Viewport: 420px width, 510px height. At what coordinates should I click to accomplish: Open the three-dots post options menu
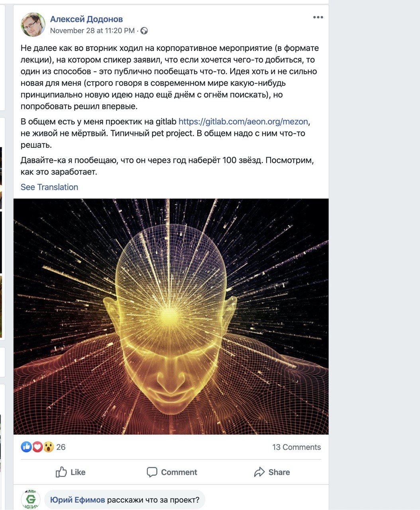tap(318, 18)
